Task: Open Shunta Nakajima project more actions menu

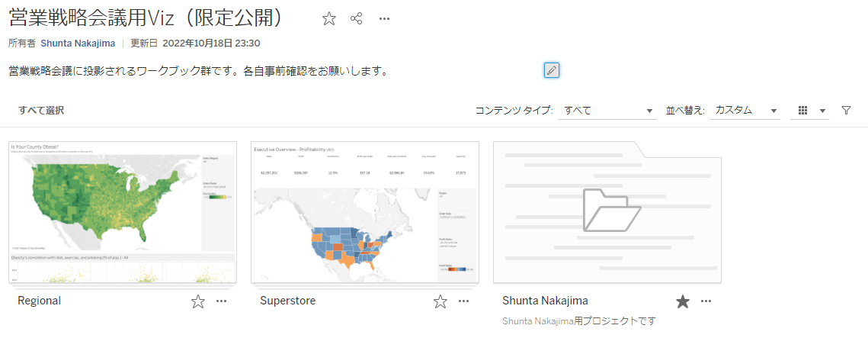Action: pos(706,301)
